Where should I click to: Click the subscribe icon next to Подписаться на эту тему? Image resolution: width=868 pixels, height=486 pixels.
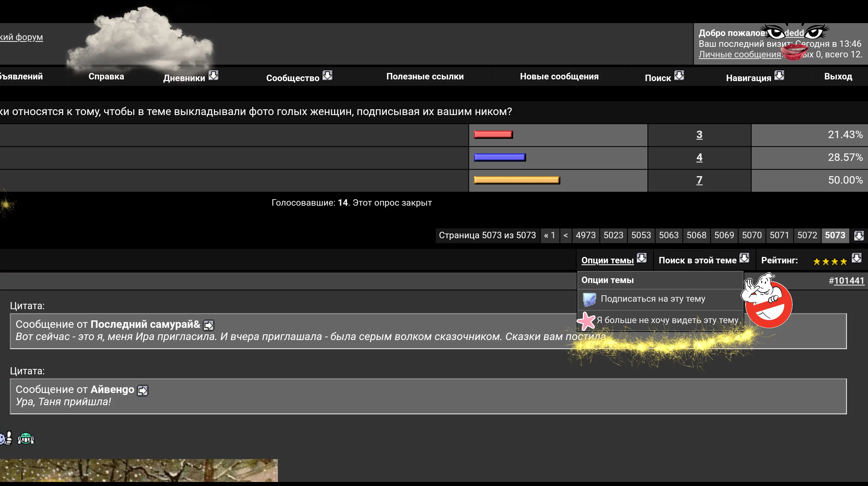pos(589,299)
